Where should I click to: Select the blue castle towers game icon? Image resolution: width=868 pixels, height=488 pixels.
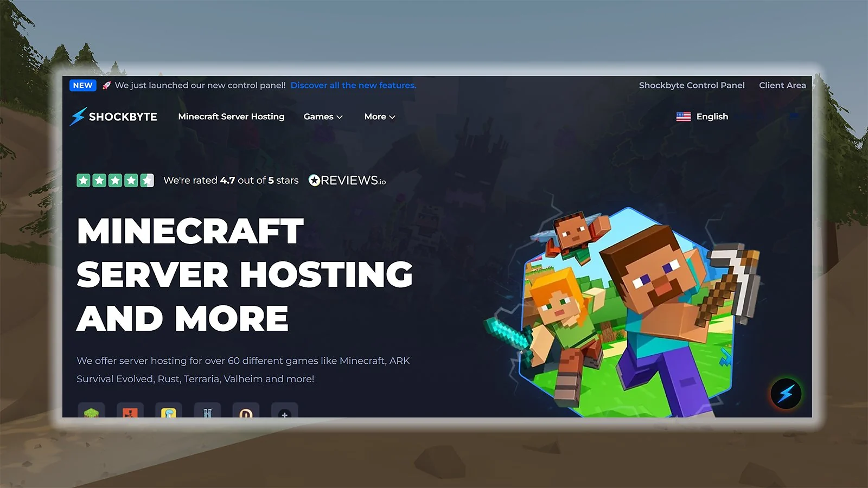click(207, 410)
